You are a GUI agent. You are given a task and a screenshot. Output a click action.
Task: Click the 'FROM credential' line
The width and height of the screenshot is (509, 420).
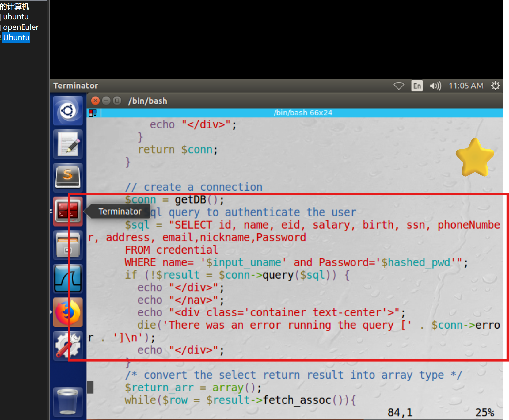171,250
